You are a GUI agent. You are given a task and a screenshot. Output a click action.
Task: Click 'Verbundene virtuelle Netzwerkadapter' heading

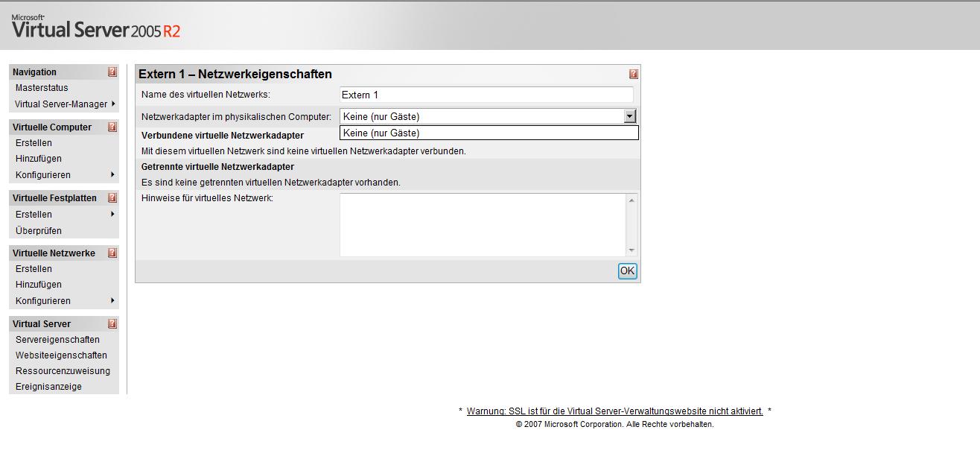(223, 136)
